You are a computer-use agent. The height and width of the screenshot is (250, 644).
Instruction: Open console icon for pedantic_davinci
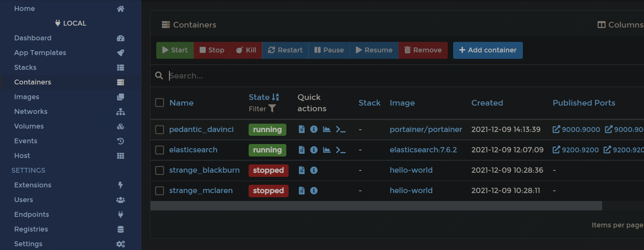[x=341, y=129]
